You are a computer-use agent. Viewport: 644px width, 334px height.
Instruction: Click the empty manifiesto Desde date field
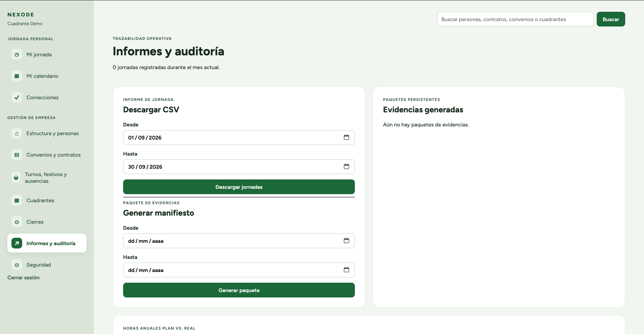coord(239,241)
